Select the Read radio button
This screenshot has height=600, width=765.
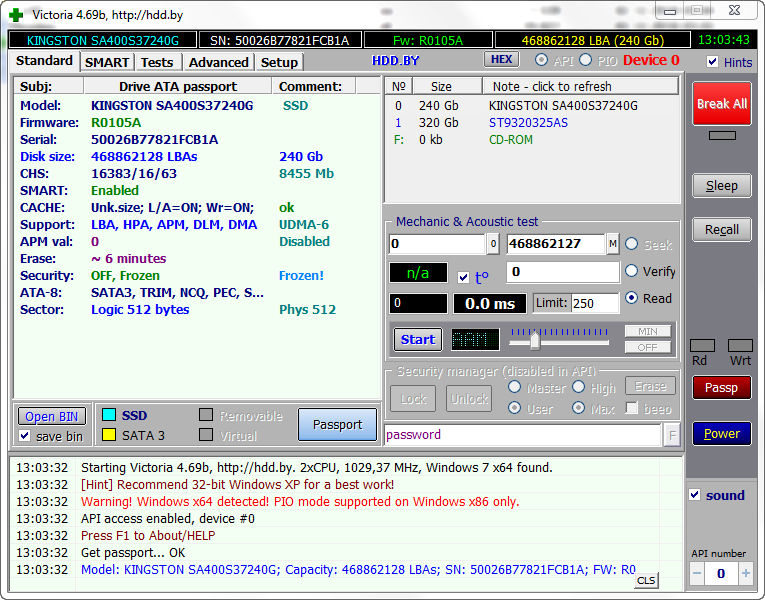631,297
